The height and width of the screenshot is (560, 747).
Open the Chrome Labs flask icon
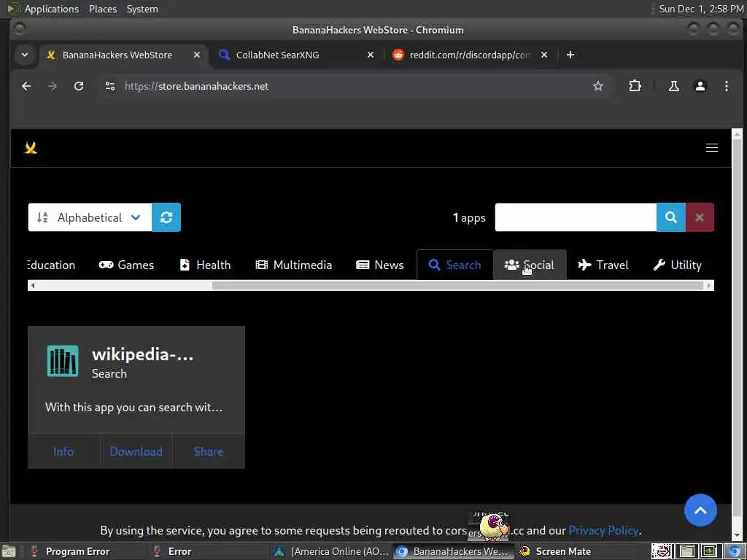[x=673, y=86]
